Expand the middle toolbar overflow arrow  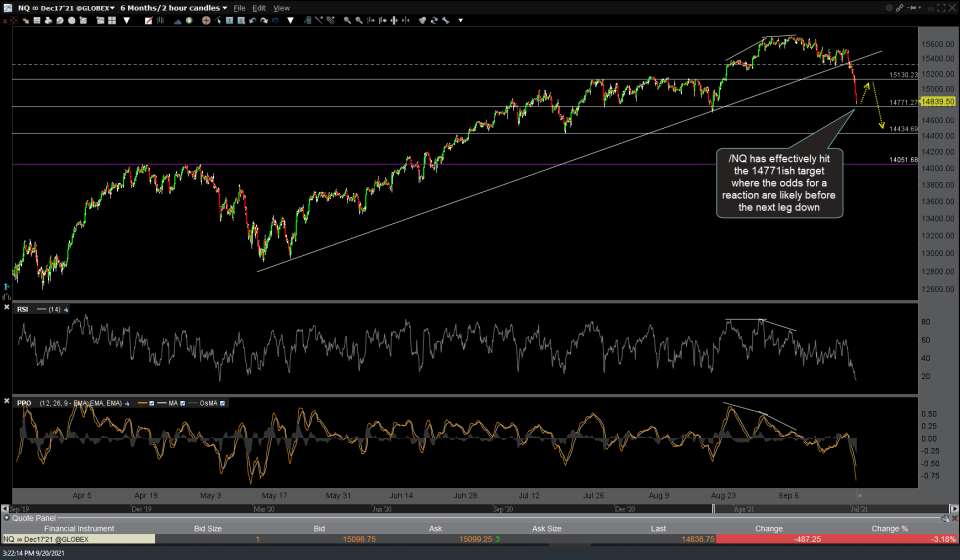pyautogui.click(x=291, y=20)
